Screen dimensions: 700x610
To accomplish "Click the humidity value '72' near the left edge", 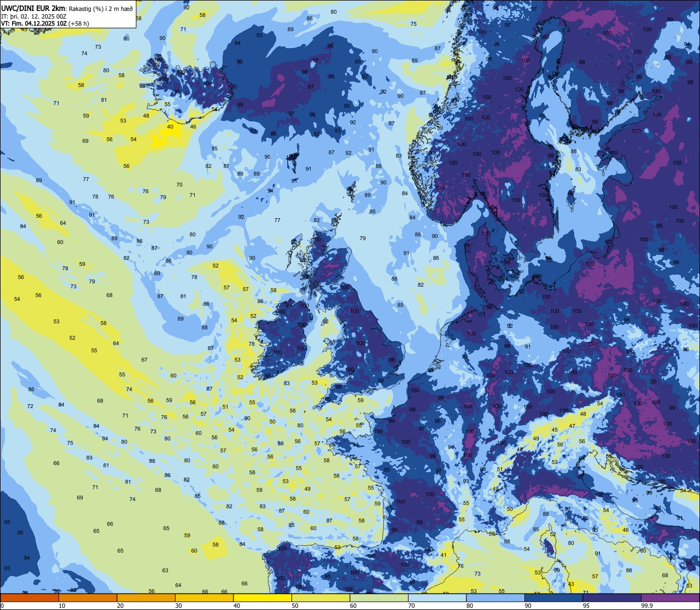I will (x=30, y=406).
